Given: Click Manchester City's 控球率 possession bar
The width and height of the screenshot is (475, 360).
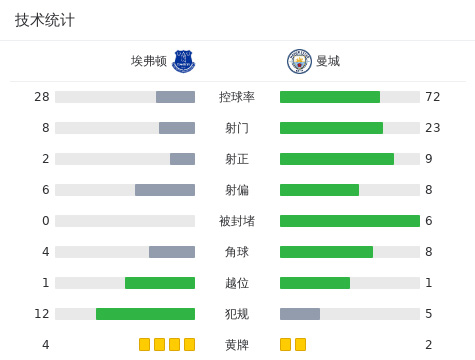Looking at the screenshot, I should coord(330,97).
